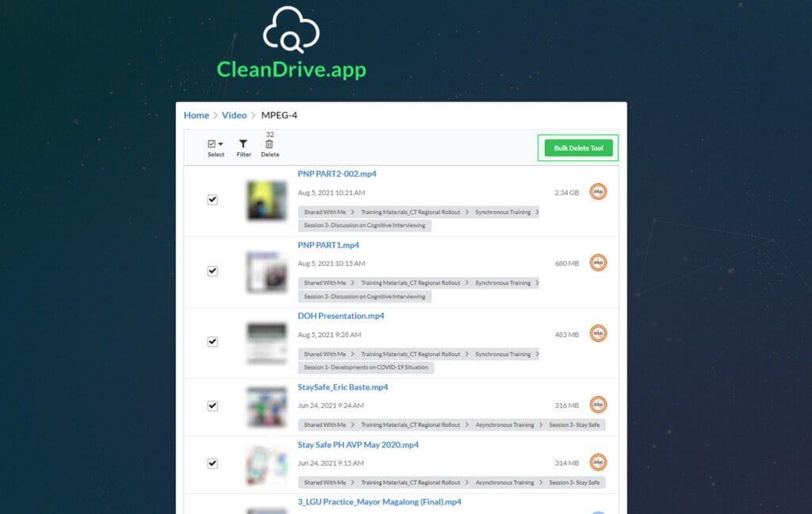Click Training Materials_CT Regional Rollout in Eric Baste row

(411, 425)
